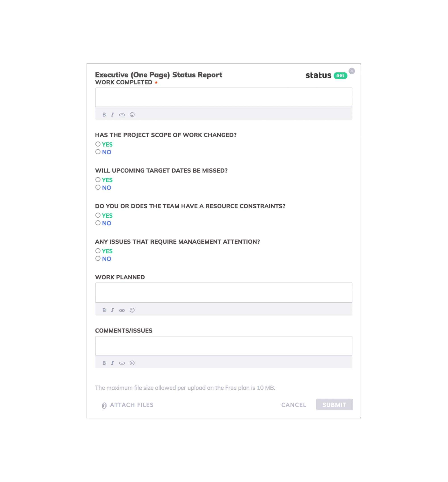Click the CANCEL button to discard form

pyautogui.click(x=294, y=405)
